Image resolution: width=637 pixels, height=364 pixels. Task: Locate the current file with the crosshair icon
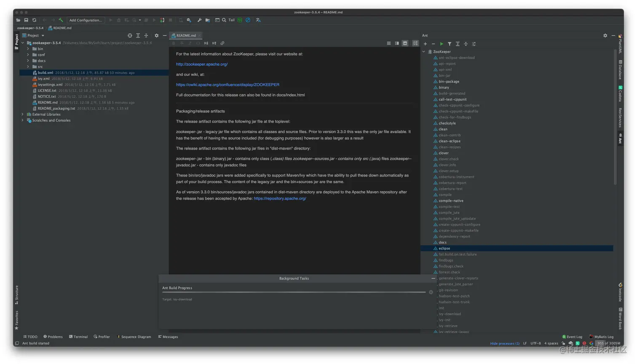[x=130, y=36]
